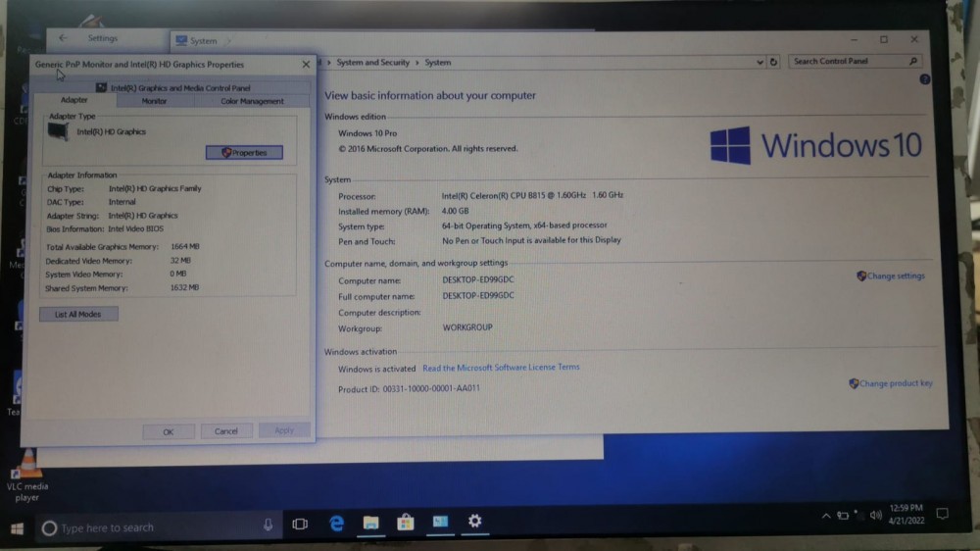Click the greyed Apply button

pyautogui.click(x=284, y=430)
